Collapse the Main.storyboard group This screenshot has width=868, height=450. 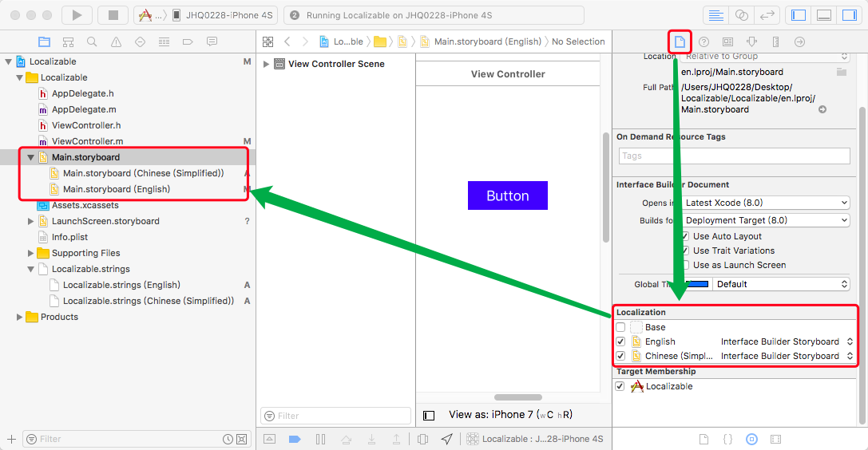pos(31,157)
